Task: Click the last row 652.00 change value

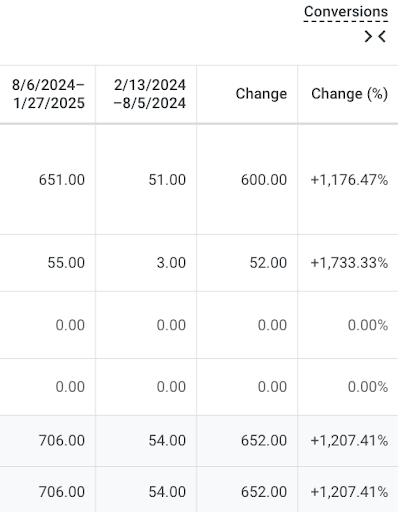Action: 264,492
